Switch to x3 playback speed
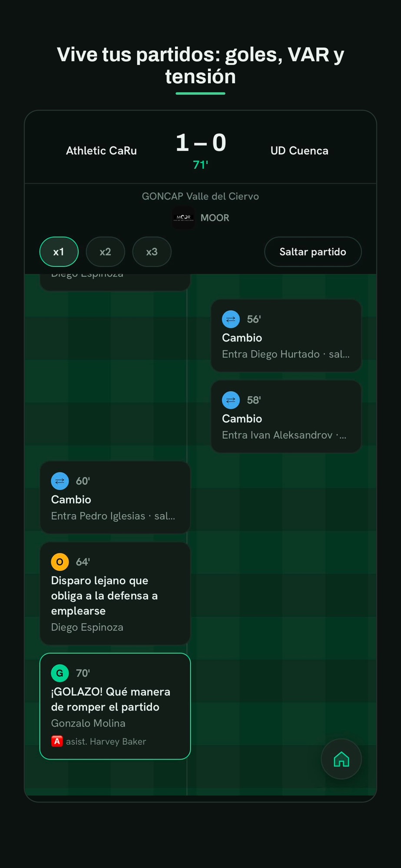 pyautogui.click(x=152, y=252)
